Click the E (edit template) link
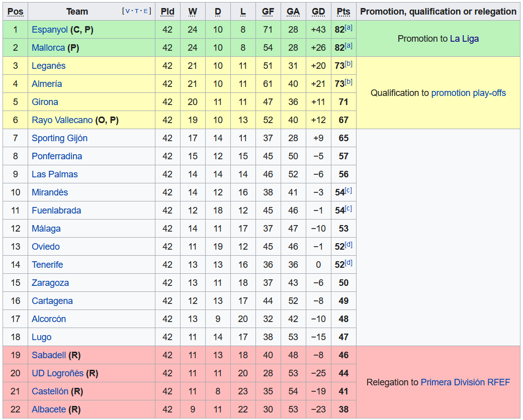 coord(146,11)
